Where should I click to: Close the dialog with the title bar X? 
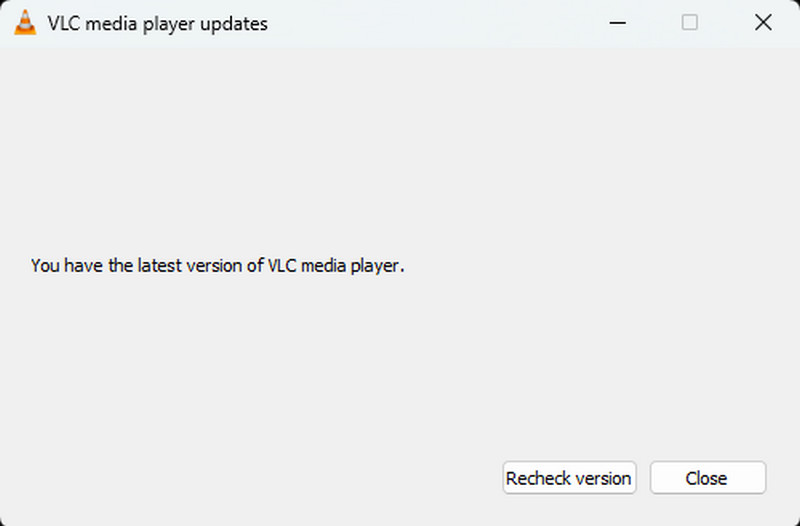click(763, 23)
